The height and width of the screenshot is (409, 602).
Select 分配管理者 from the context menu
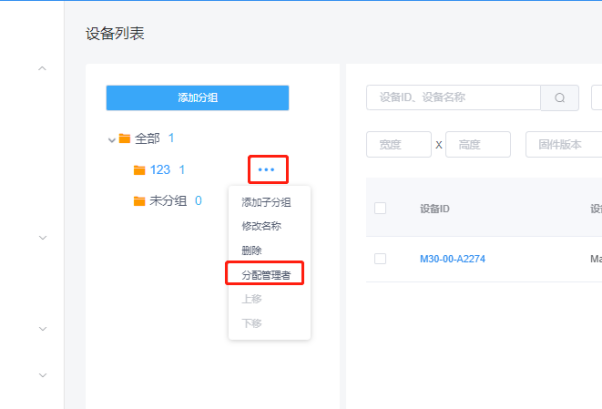(265, 274)
